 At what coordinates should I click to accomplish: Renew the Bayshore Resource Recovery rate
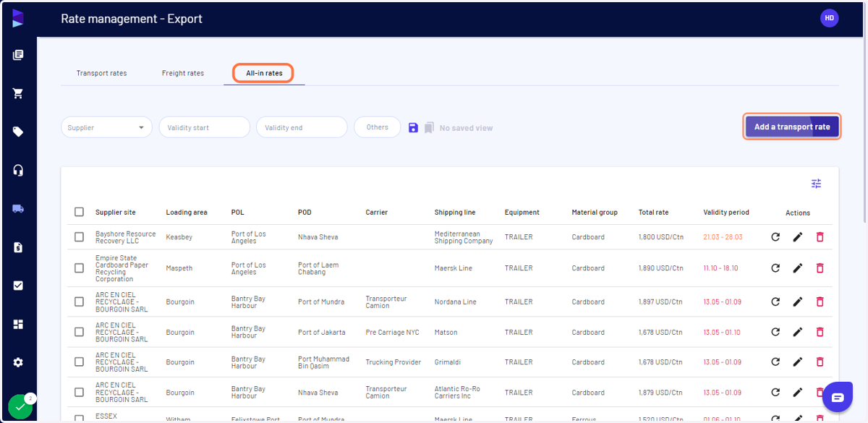775,236
